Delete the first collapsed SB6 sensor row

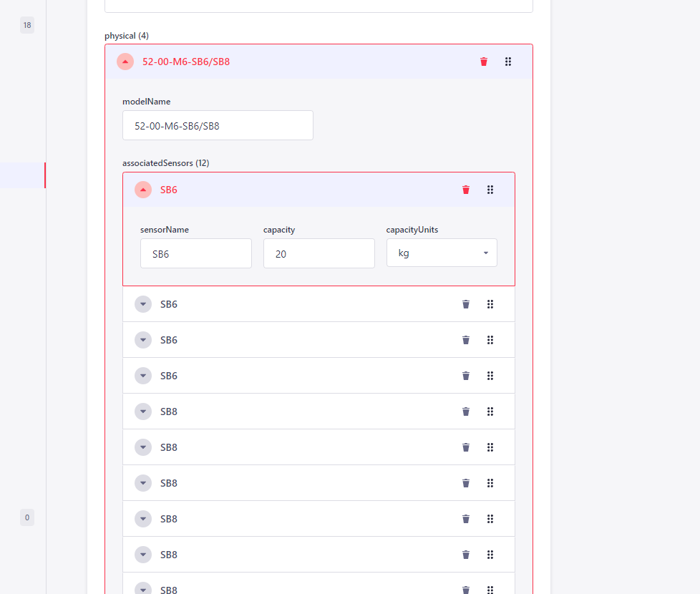pyautogui.click(x=466, y=304)
